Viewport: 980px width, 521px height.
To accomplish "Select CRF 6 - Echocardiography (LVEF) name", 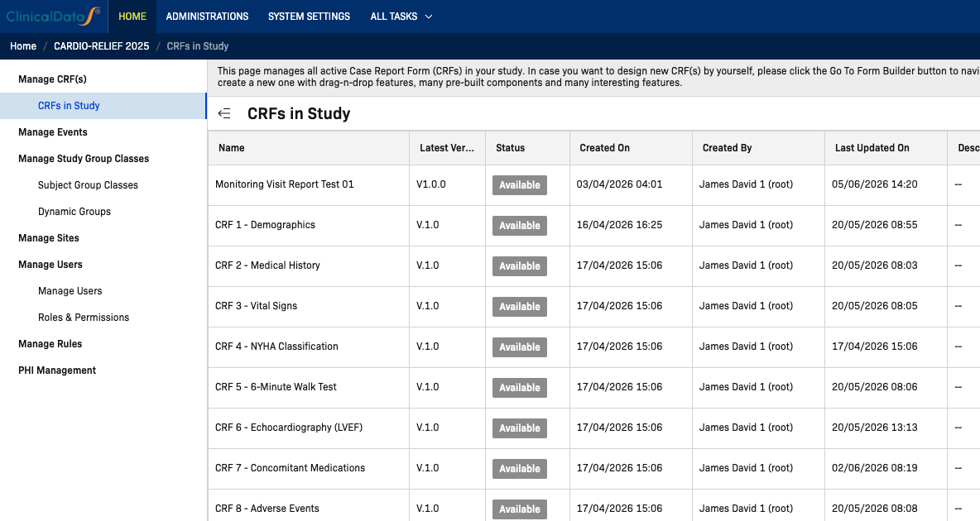I will click(289, 428).
